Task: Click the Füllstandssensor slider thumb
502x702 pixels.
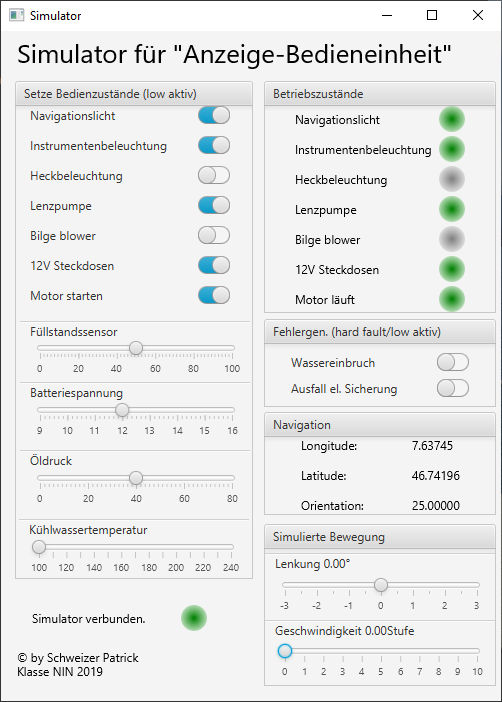Action: click(x=136, y=348)
